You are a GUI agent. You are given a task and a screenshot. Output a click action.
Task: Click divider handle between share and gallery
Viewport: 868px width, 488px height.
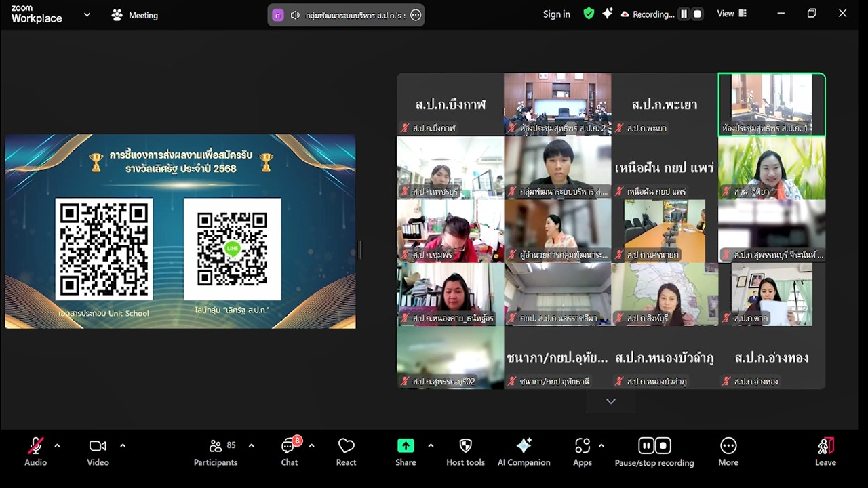(359, 250)
